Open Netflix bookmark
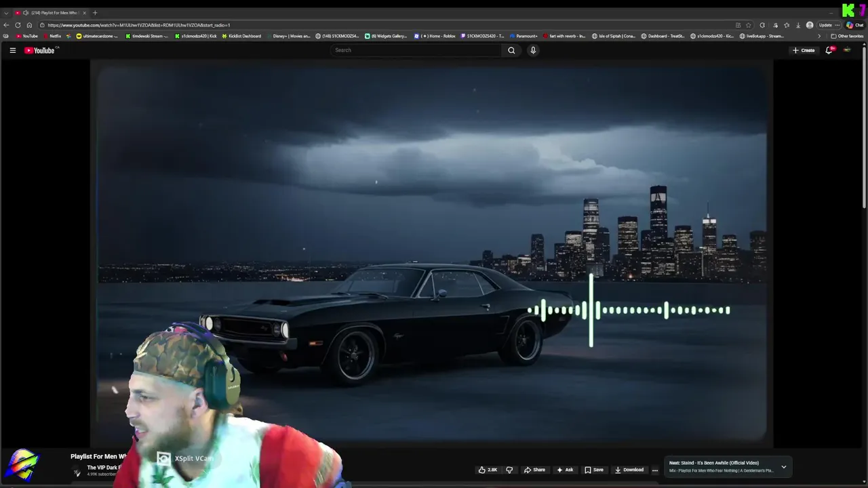Viewport: 868px width, 488px height. [x=52, y=36]
